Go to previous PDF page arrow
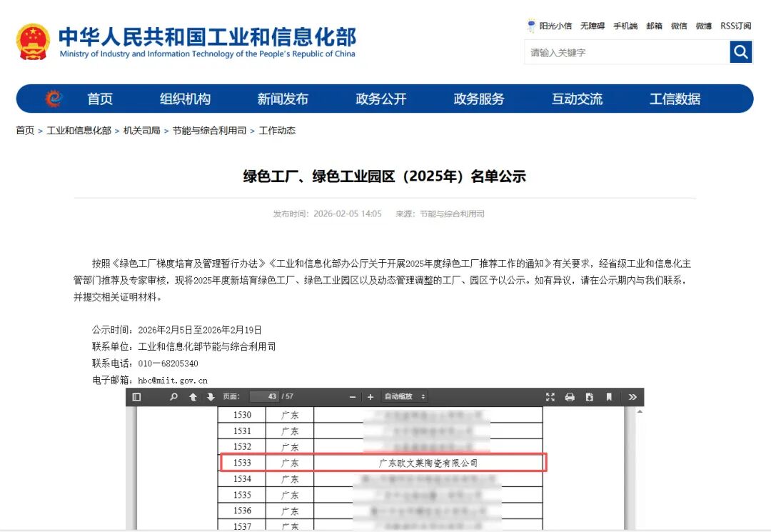Screen dimensions: 771x532 coord(193,397)
